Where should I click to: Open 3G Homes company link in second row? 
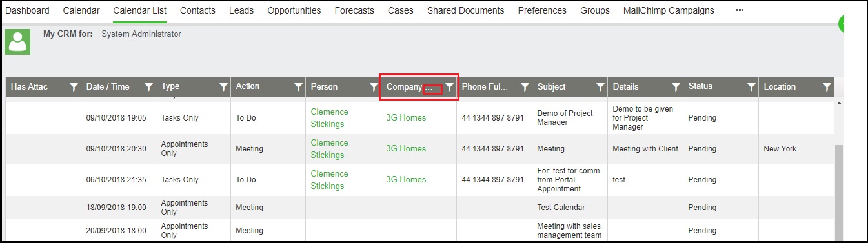(406, 148)
